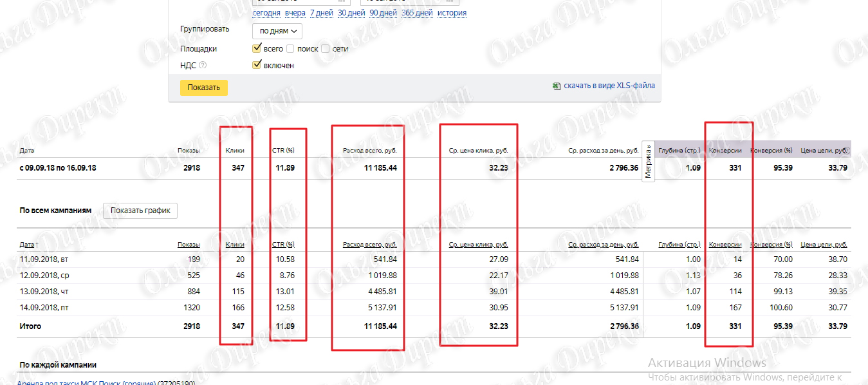This screenshot has height=385, width=868.
Task: Sort by the underlined Цена цели, руб. header
Action: (824, 245)
